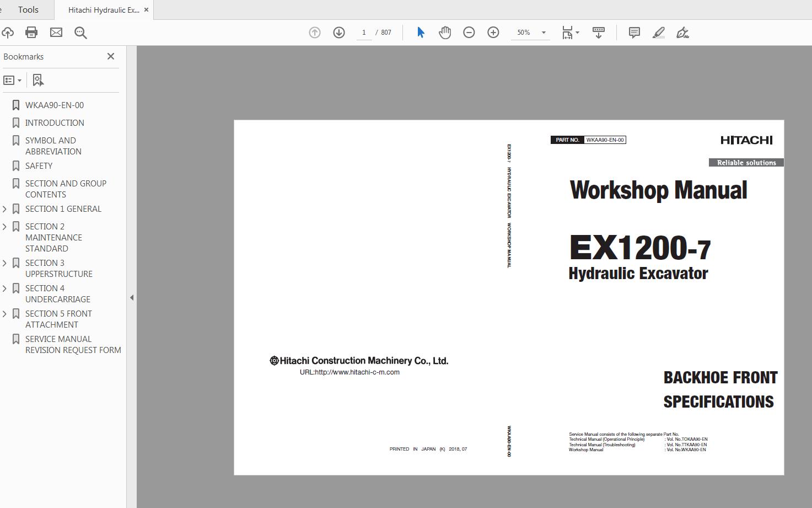Expand SECTION 5 FRONT ATTACHMENT bookmark
This screenshot has width=812, height=508.
[x=4, y=314]
